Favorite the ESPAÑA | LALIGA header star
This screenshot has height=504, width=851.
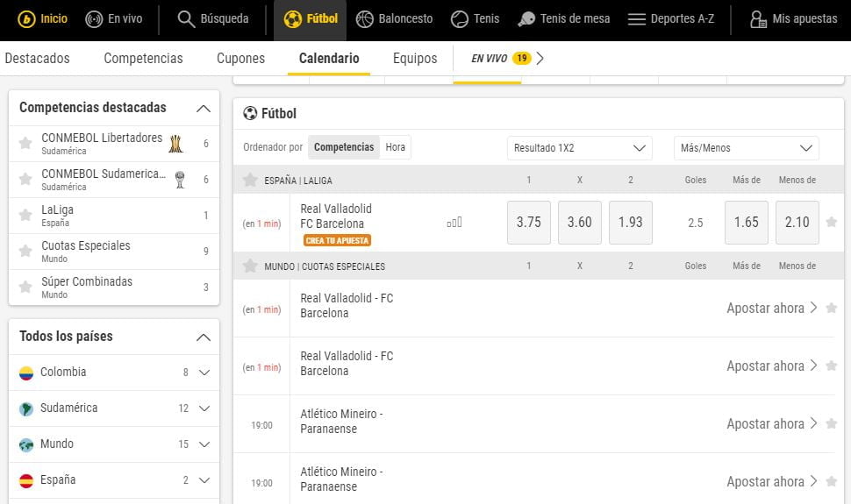click(250, 180)
